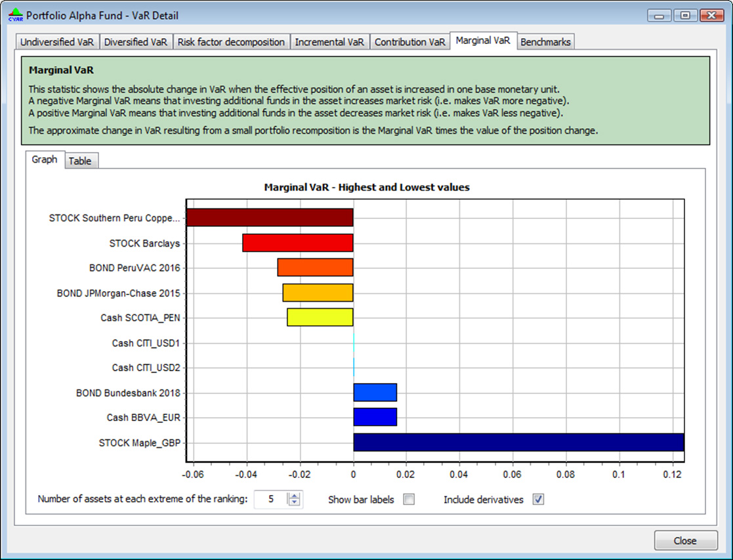Screen dimensions: 733x560
Task: Click the yellow Cash SCOTIA_PEN bar
Action: [x=320, y=317]
